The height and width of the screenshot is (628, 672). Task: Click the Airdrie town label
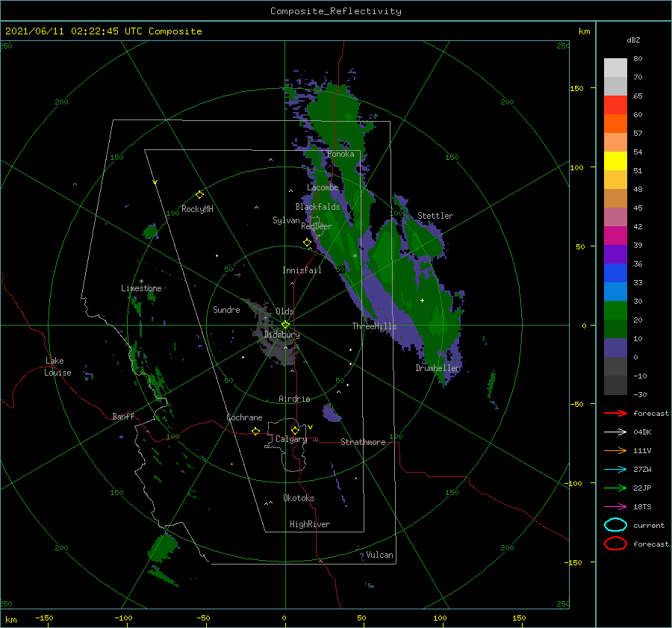pyautogui.click(x=294, y=399)
